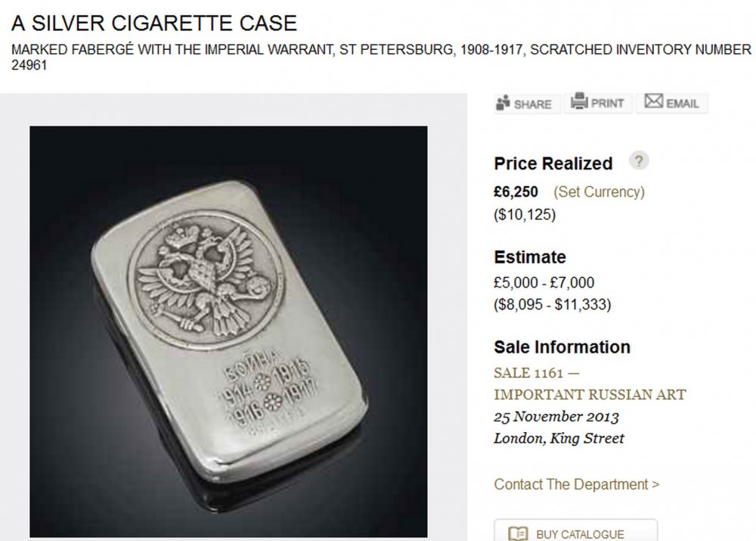Click the £5,000 - £7,000 estimate text
756x541 pixels.
(544, 283)
